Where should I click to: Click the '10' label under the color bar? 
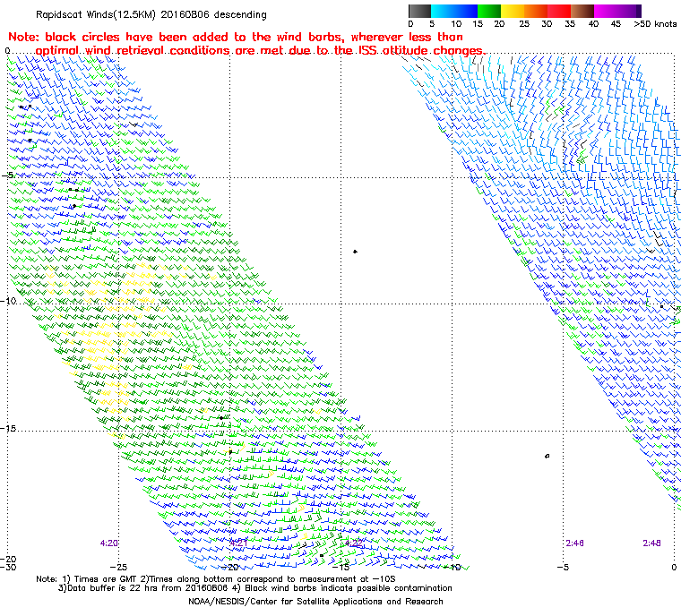point(456,24)
